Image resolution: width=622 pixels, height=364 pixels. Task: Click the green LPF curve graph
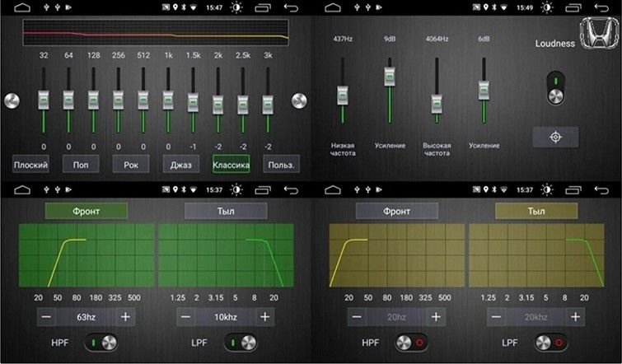point(226,255)
